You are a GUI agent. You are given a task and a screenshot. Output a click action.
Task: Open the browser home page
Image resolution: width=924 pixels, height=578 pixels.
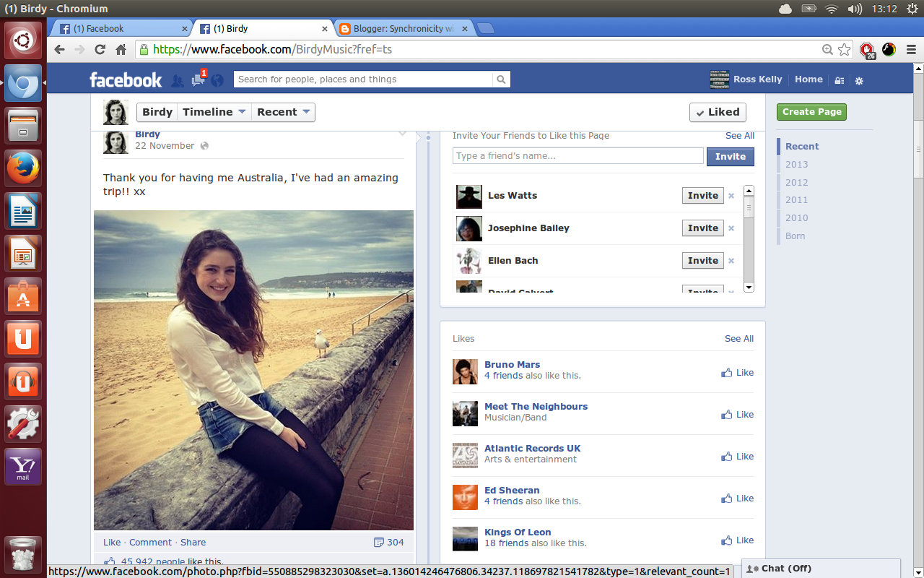click(x=121, y=50)
